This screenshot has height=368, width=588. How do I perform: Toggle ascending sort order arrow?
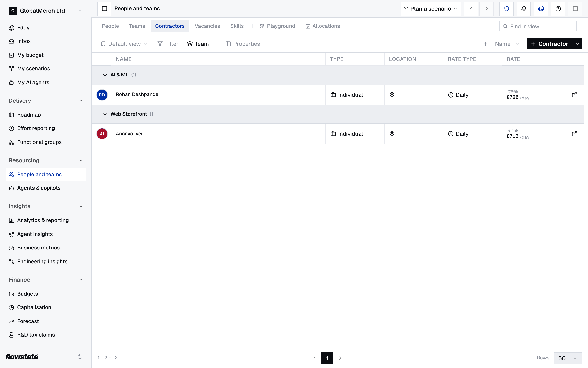coord(486,44)
